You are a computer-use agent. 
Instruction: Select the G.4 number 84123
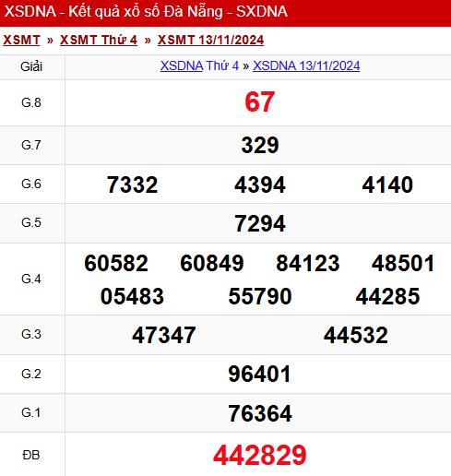[x=308, y=263]
